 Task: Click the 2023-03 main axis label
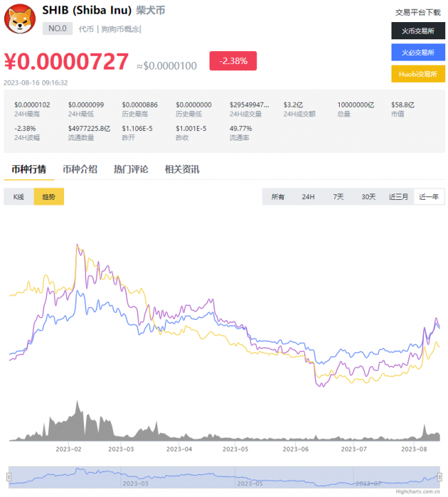click(x=121, y=449)
